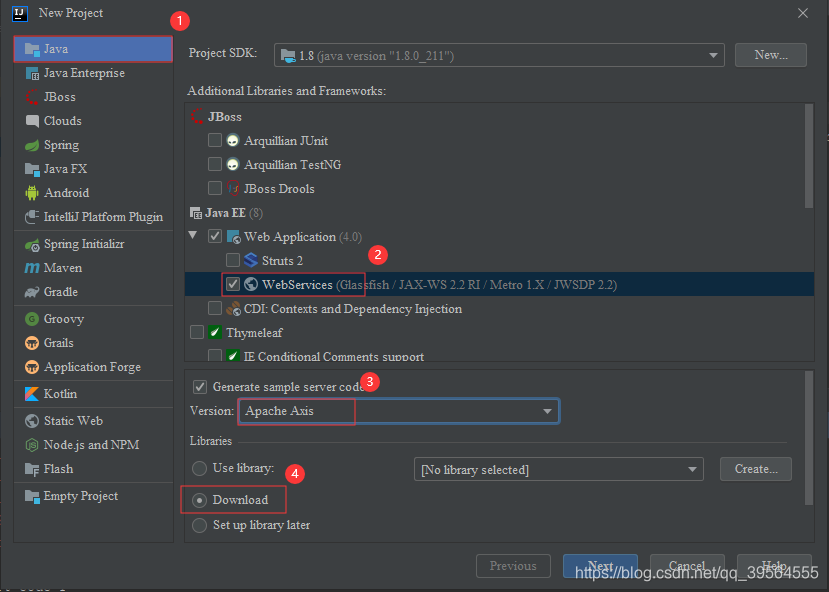The image size is (829, 592).
Task: Collapse the Web Application tree node
Action: click(193, 235)
